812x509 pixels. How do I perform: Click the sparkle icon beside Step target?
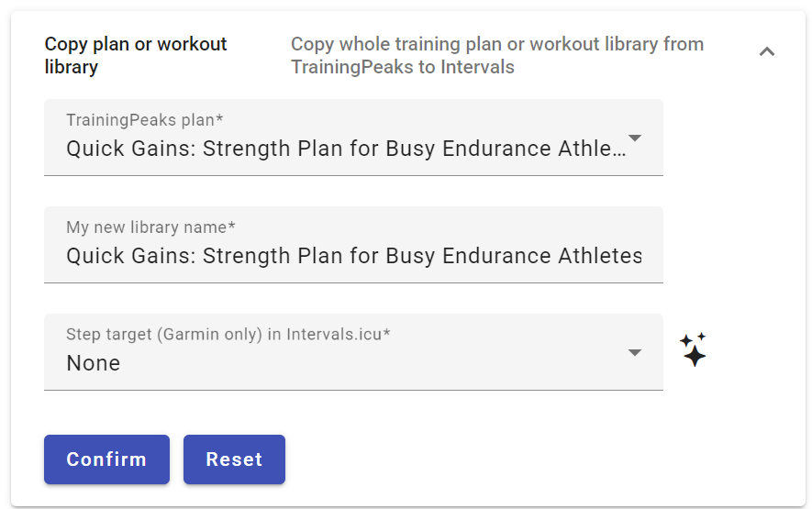click(693, 349)
